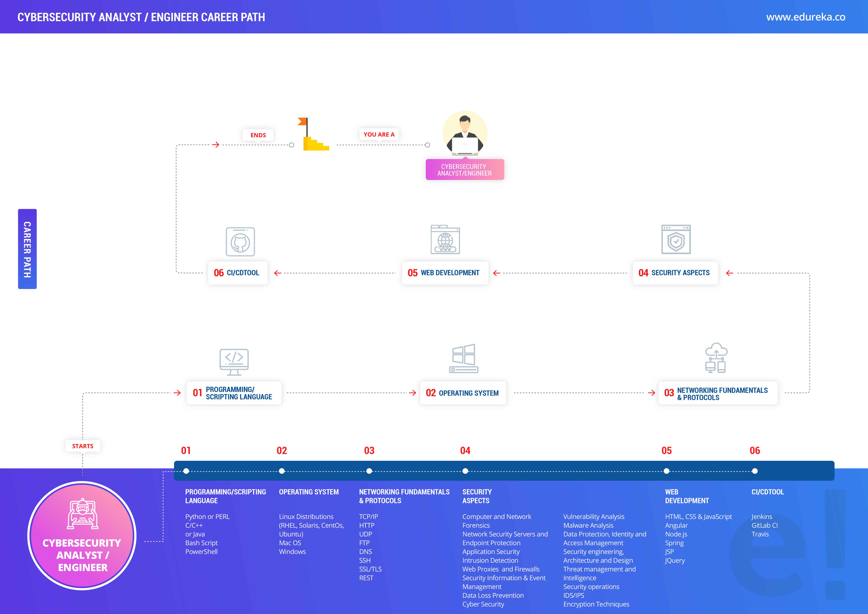
Task: Click the code monitor programming icon
Action: (234, 361)
